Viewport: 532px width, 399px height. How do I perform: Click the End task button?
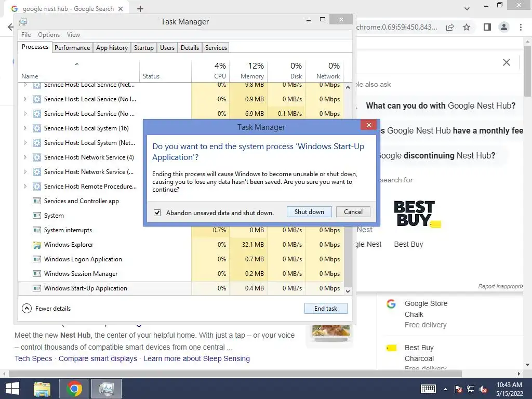click(x=326, y=309)
